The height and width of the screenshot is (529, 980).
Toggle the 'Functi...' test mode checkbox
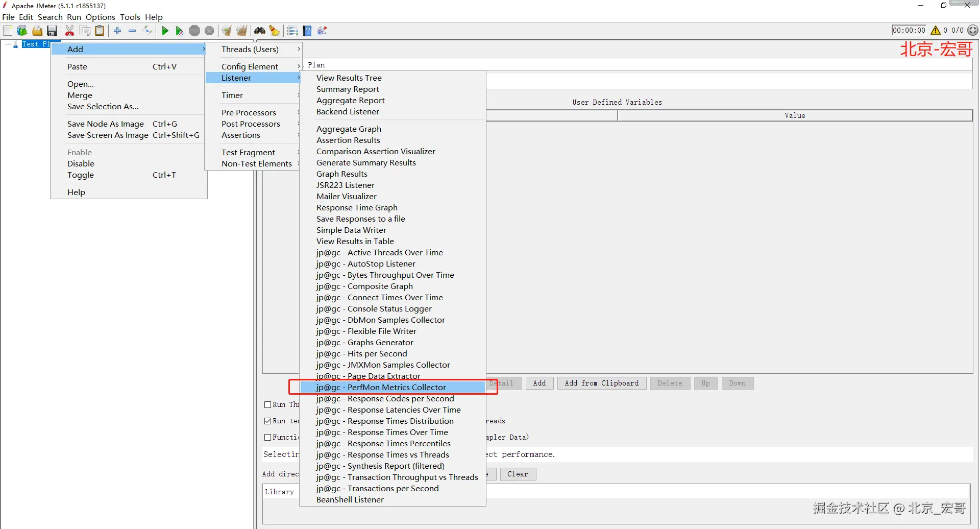267,437
